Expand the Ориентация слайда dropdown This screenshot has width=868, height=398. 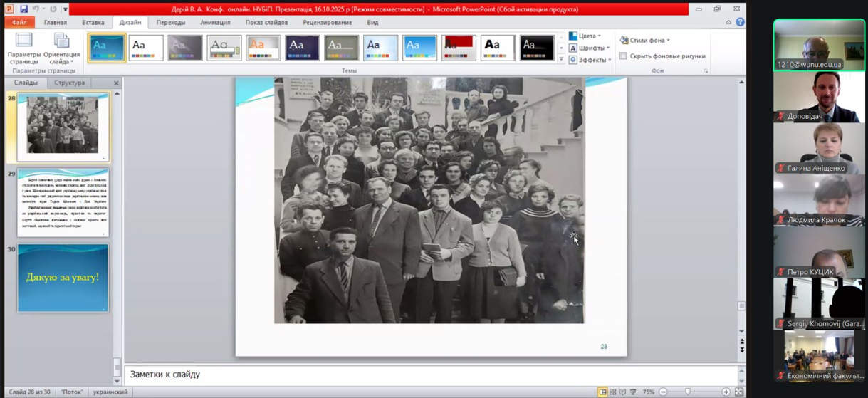point(62,50)
